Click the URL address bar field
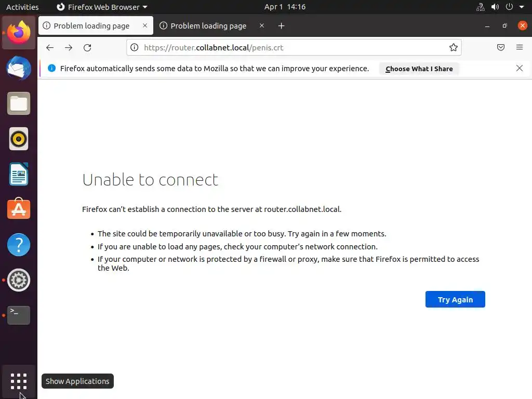 294,47
